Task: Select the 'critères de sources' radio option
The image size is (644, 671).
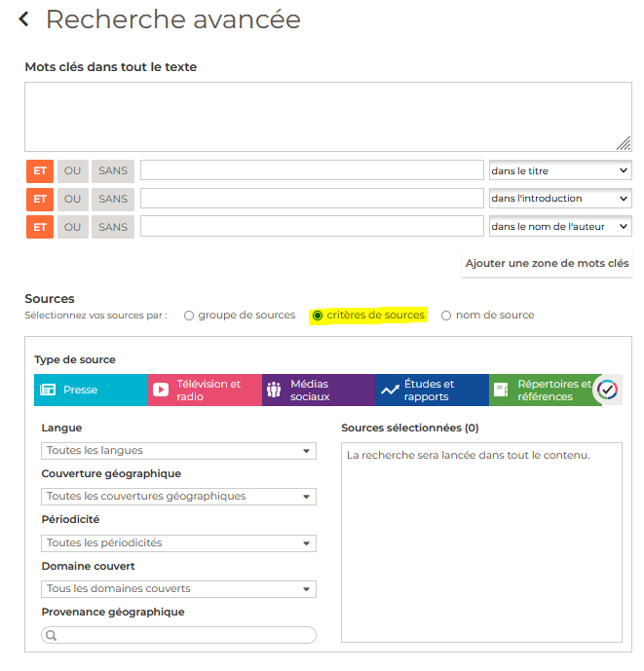Action: (x=318, y=316)
